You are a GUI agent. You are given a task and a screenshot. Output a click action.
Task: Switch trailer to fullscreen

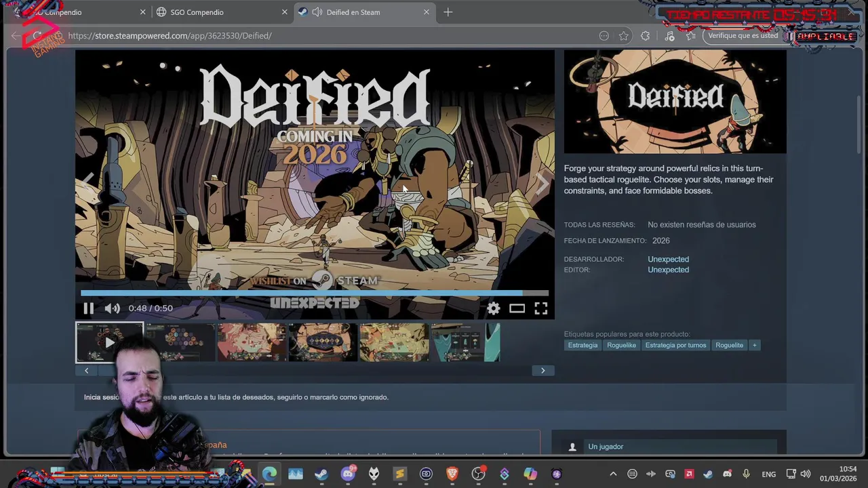point(541,308)
